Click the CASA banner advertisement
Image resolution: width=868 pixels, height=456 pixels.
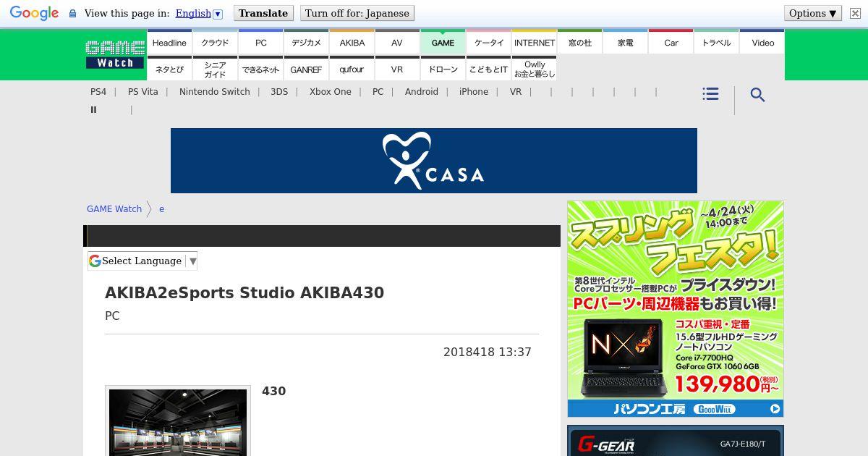pyautogui.click(x=434, y=161)
